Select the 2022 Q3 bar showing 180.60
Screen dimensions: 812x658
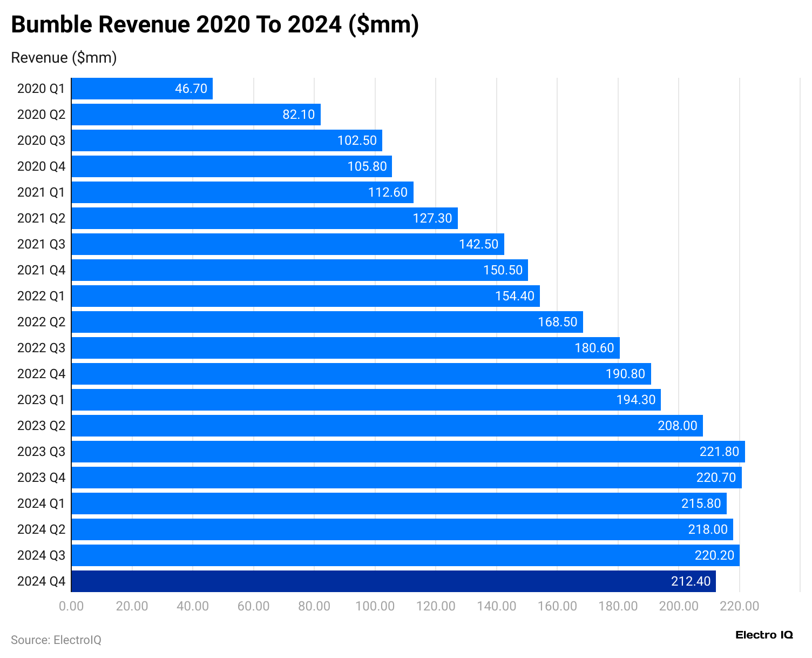point(346,348)
